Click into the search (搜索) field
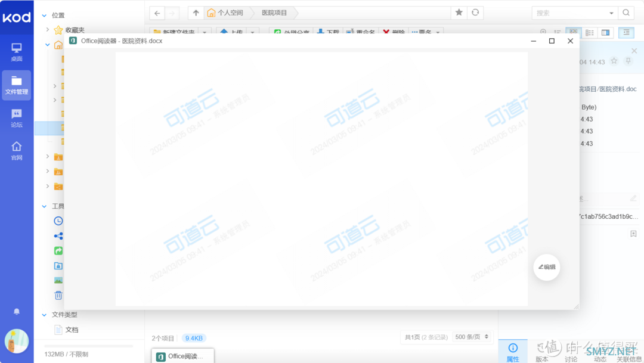 pos(569,13)
